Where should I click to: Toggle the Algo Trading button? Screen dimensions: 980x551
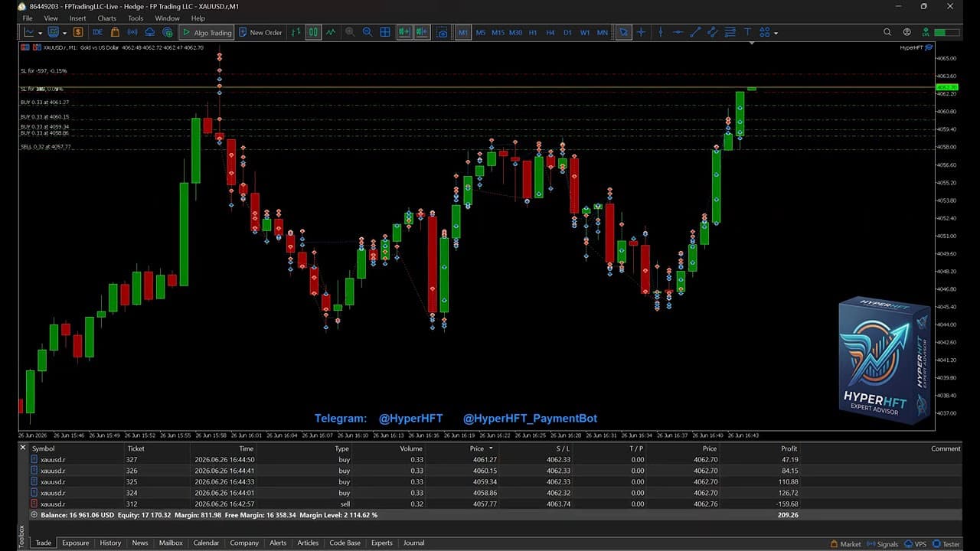pyautogui.click(x=207, y=32)
